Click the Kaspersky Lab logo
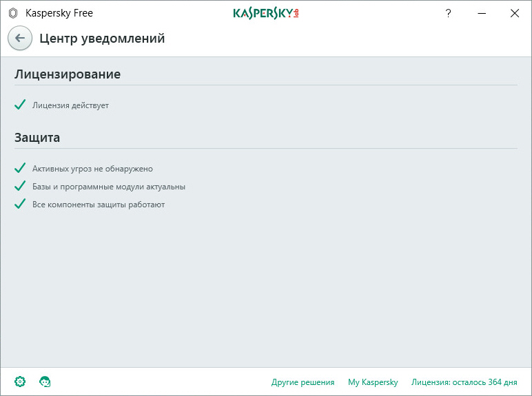The width and height of the screenshot is (532, 396). tap(266, 13)
